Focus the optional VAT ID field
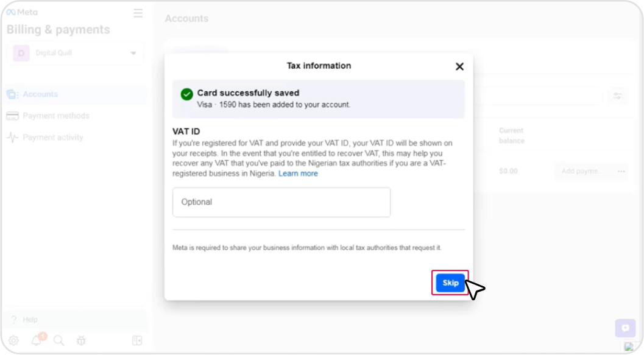Image resolution: width=644 pixels, height=355 pixels. click(281, 202)
